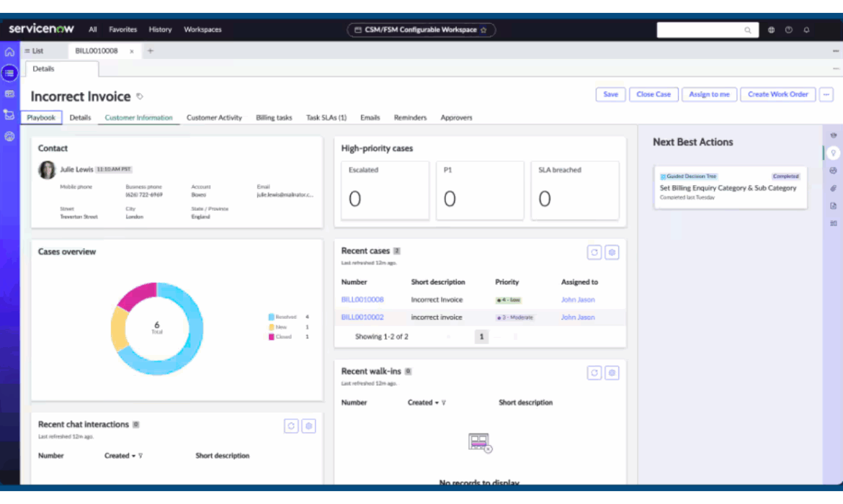Click the globe icon in header

coord(771,30)
